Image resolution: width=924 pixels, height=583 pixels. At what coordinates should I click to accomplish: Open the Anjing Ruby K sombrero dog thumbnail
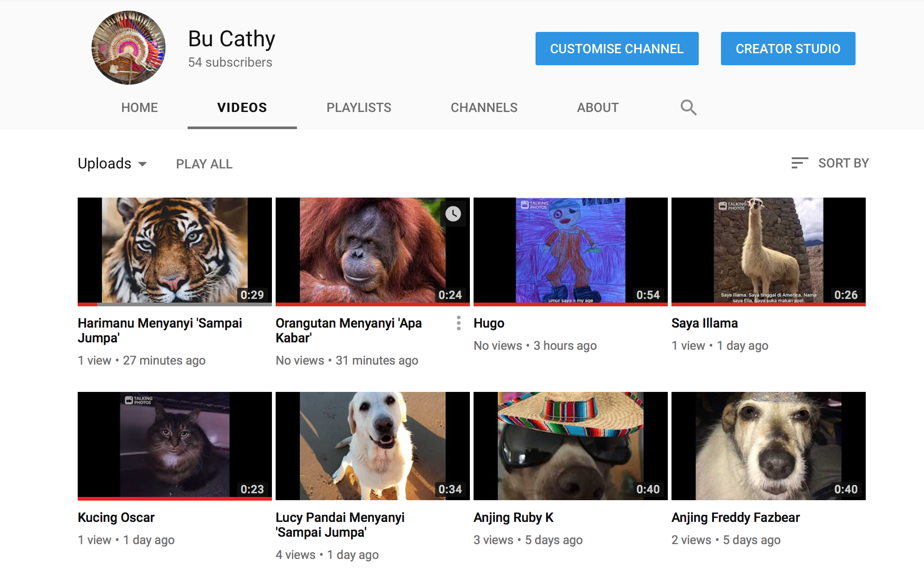[570, 445]
